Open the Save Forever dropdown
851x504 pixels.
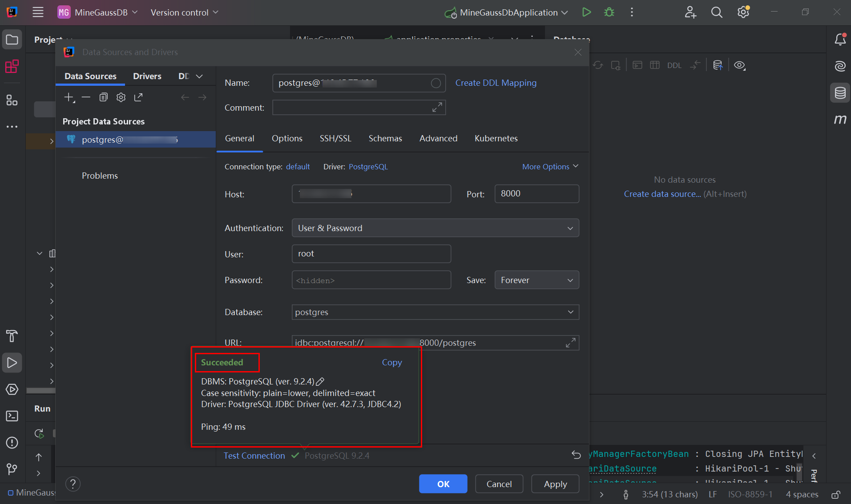pos(536,280)
